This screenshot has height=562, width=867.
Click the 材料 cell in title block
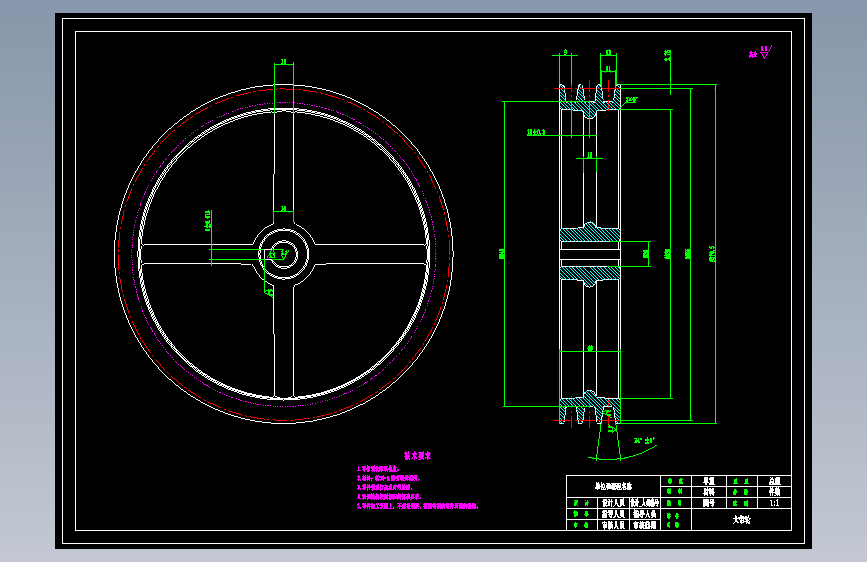709,492
